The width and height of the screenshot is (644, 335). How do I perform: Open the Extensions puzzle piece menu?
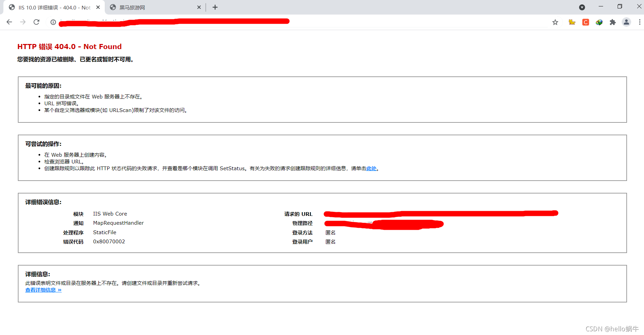click(x=613, y=22)
